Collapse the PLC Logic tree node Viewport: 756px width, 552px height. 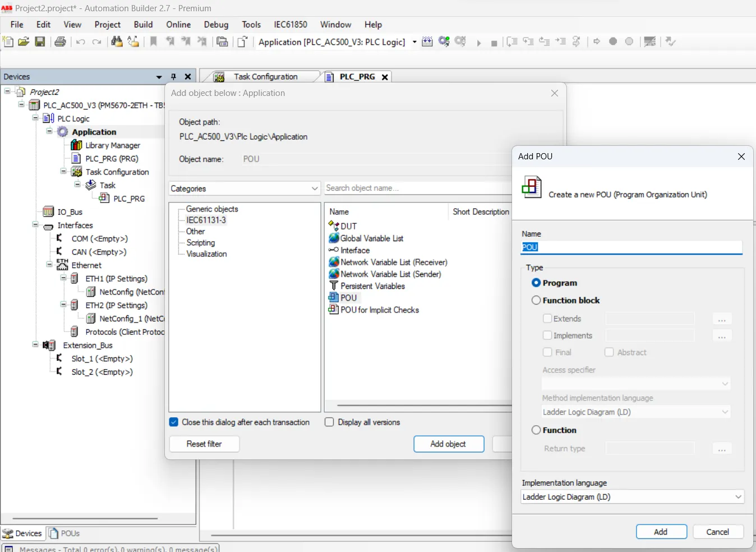pyautogui.click(x=35, y=118)
